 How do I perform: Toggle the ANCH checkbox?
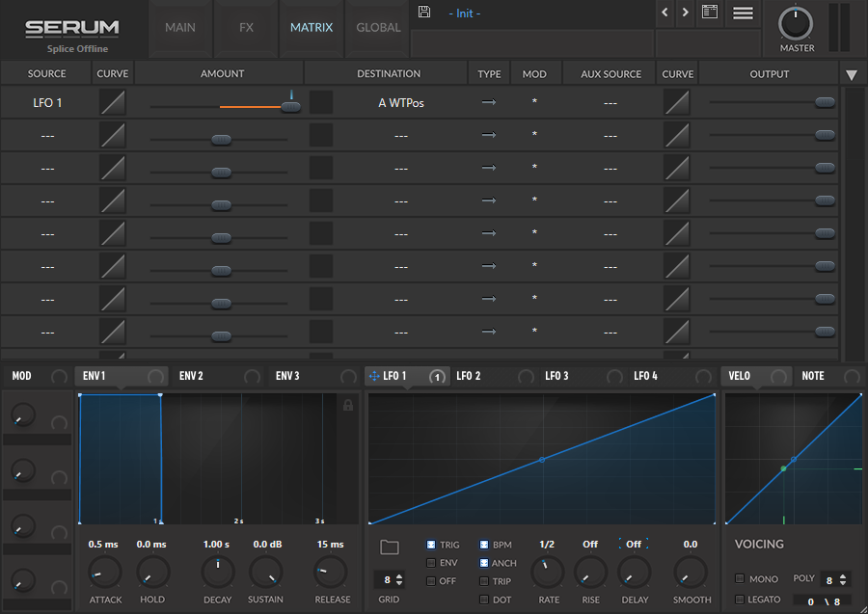(x=484, y=563)
